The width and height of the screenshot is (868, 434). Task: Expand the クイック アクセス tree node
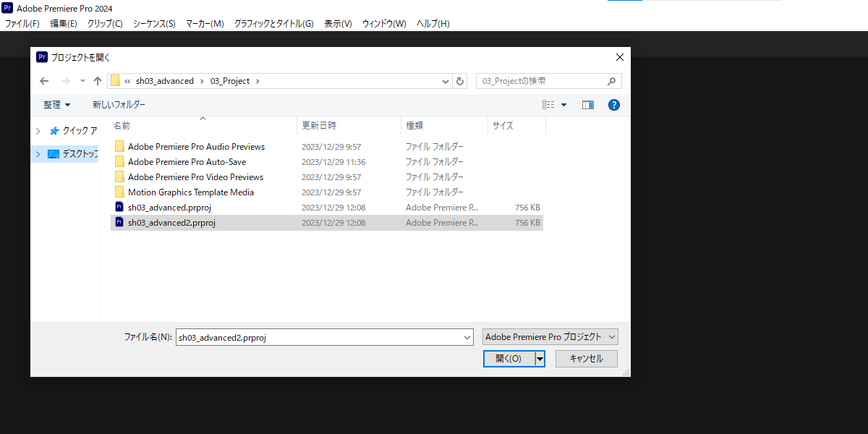coord(38,131)
